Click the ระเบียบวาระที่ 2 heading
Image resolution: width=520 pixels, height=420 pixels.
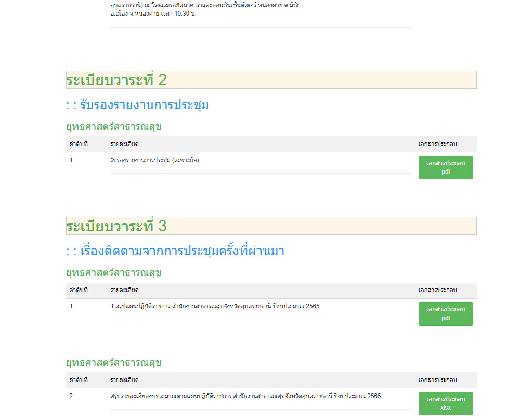tap(116, 80)
